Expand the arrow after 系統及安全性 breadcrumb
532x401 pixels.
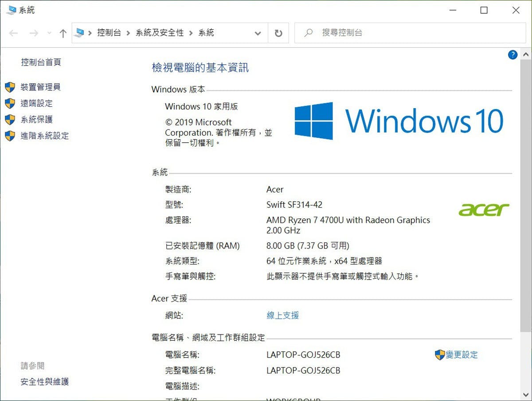(x=191, y=33)
